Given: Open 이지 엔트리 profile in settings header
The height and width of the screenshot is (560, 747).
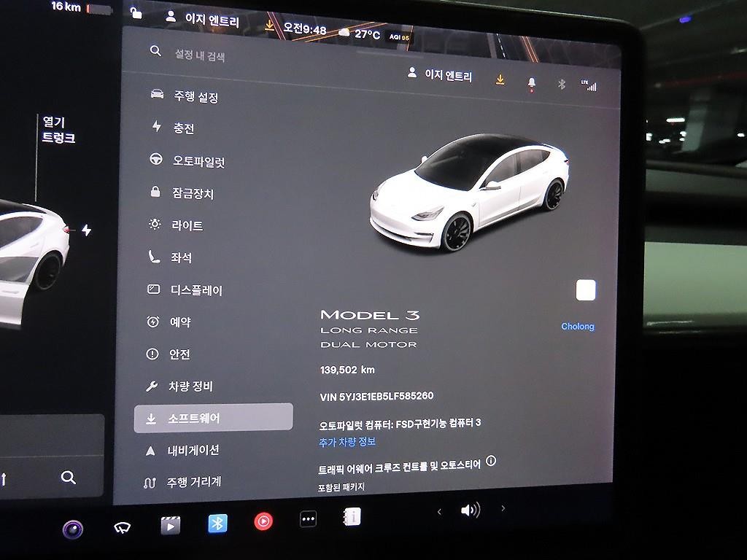Looking at the screenshot, I should coord(440,75).
